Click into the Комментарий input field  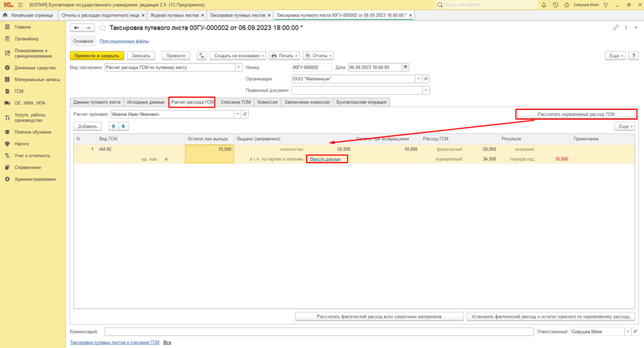pyautogui.click(x=319, y=331)
